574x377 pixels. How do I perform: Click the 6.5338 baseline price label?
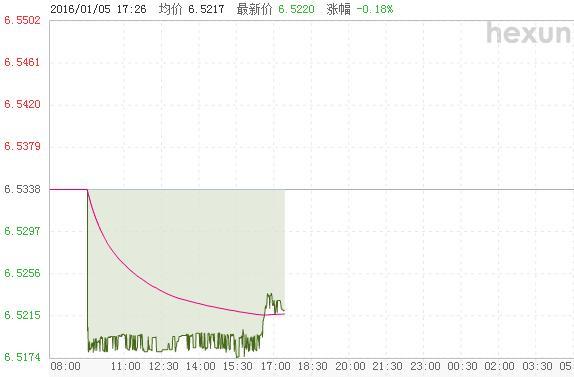[22, 189]
